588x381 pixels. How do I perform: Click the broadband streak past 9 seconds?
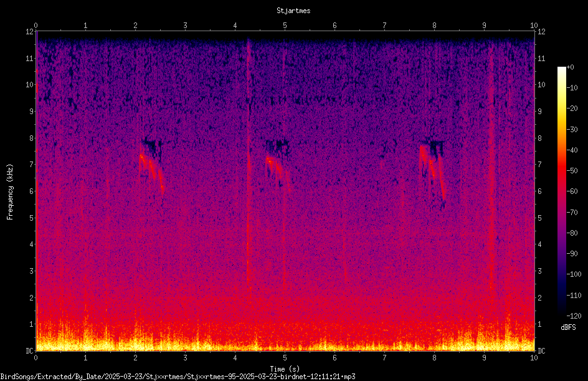point(492,188)
